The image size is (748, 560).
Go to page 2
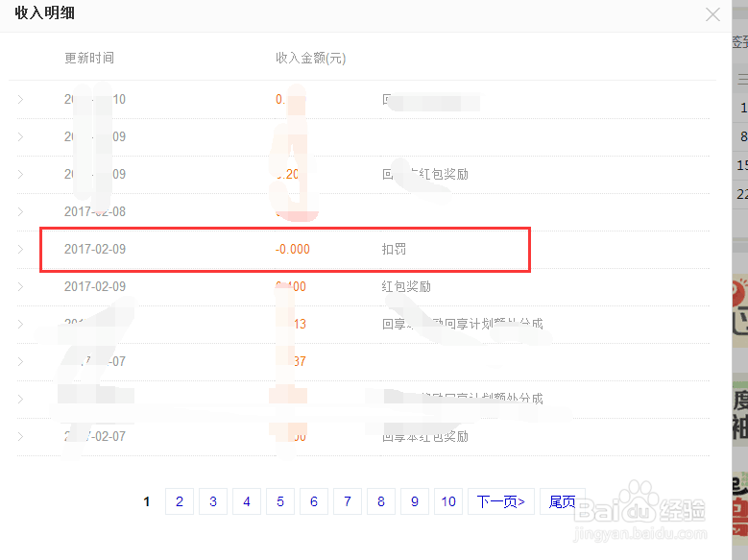tap(180, 501)
